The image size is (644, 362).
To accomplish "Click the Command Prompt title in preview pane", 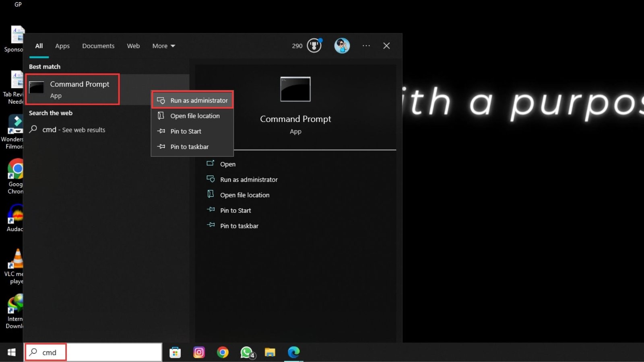I will coord(295,119).
